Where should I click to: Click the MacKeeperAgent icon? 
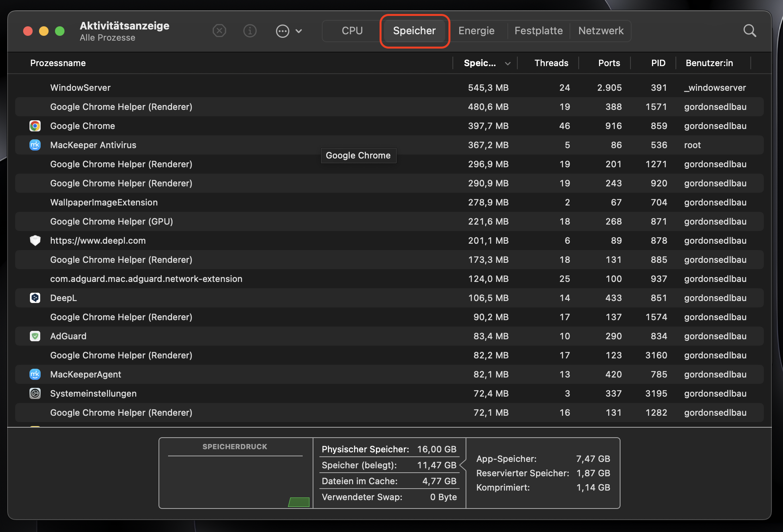pos(35,374)
